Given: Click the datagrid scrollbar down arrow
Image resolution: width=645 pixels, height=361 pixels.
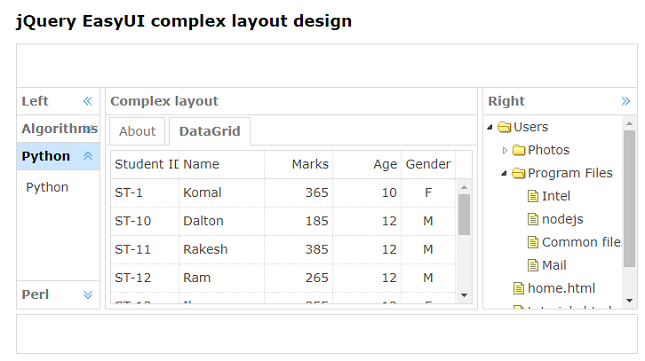Looking at the screenshot, I should 464,295.
